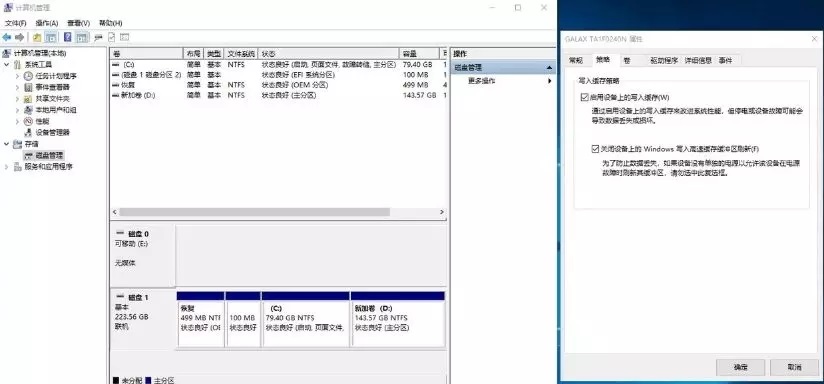This screenshot has width=824, height=384.
Task: Open the 更多操作 submenu arrow
Action: pos(550,81)
